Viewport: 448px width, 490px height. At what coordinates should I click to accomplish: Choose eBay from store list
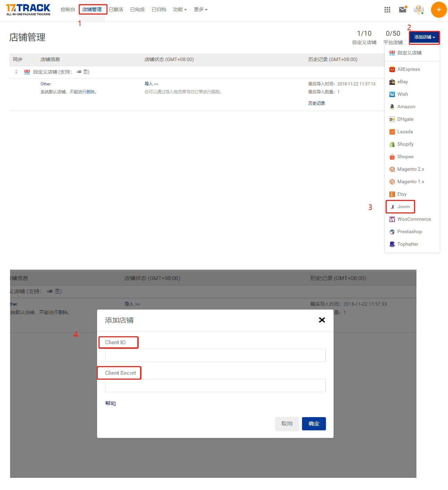point(412,82)
